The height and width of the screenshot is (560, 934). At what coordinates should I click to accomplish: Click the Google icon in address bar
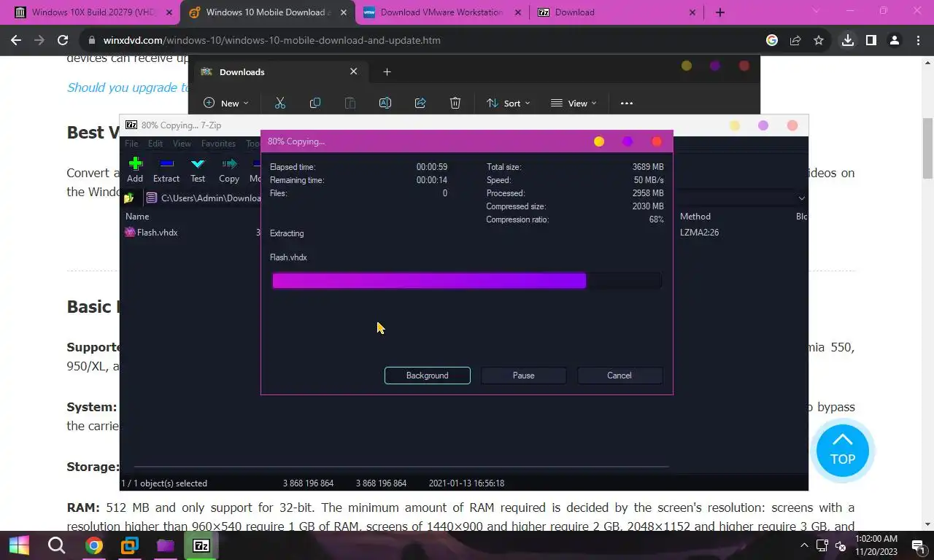coord(772,41)
